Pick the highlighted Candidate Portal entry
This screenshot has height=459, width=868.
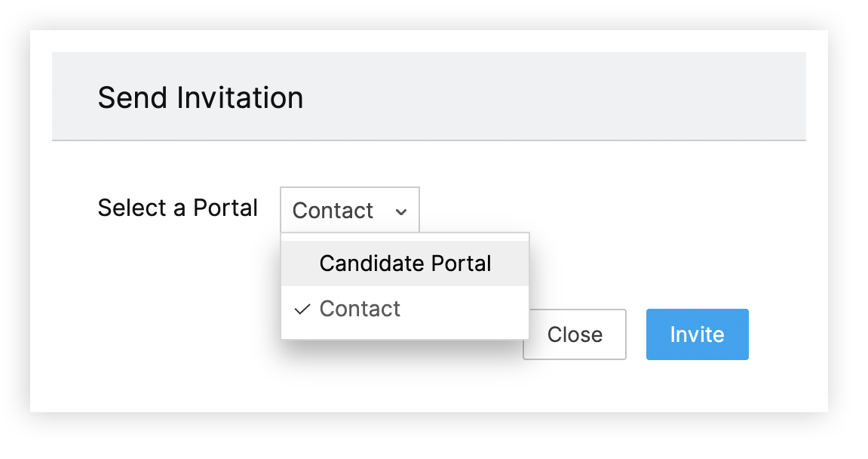[x=405, y=263]
